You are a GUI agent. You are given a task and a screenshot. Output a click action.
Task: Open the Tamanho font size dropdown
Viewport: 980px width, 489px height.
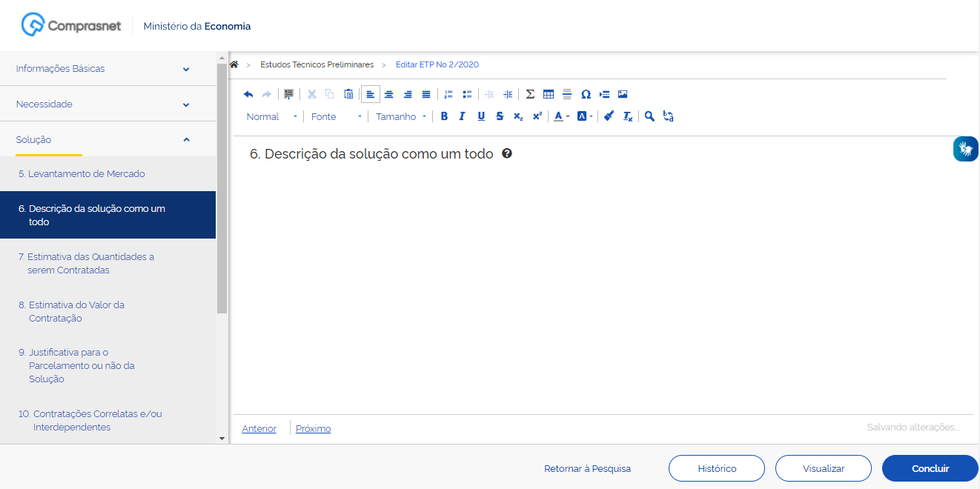tap(401, 116)
